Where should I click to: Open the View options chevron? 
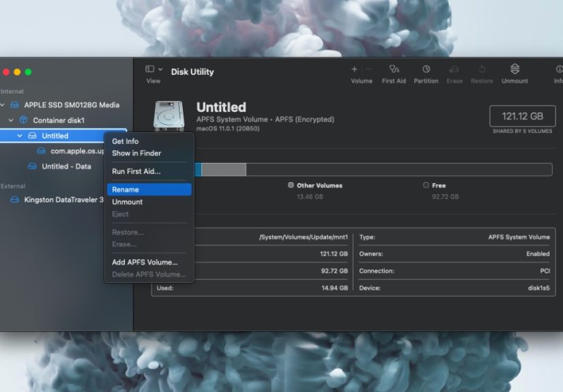(x=160, y=70)
